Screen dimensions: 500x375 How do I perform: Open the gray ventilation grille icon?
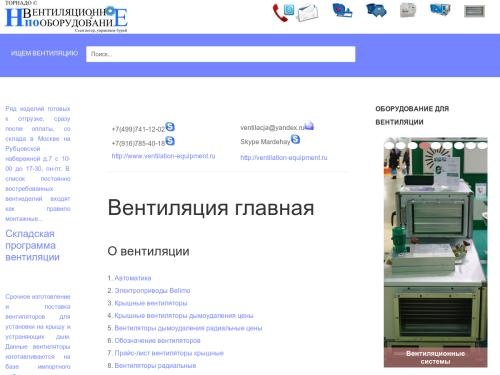tap(474, 11)
